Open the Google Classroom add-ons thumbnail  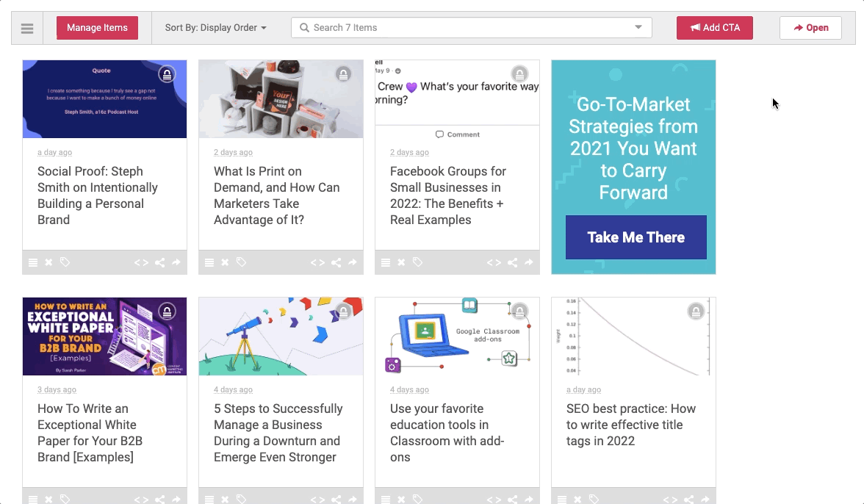pyautogui.click(x=457, y=336)
